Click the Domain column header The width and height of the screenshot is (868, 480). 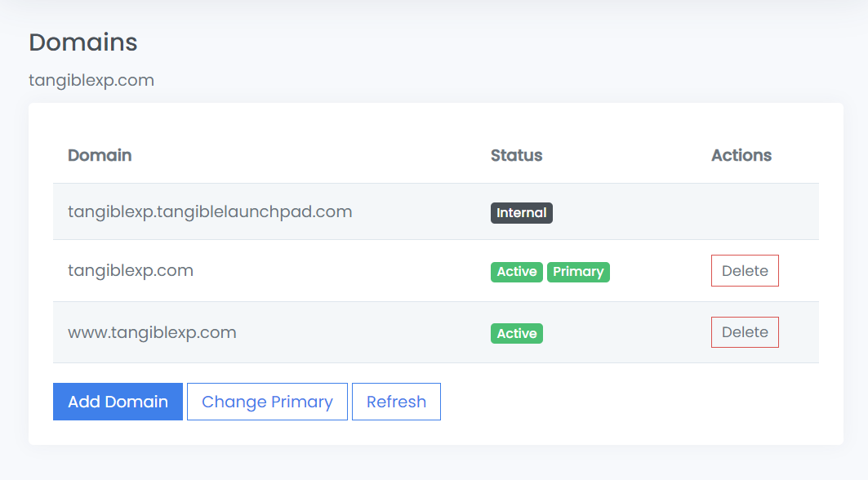coord(100,155)
